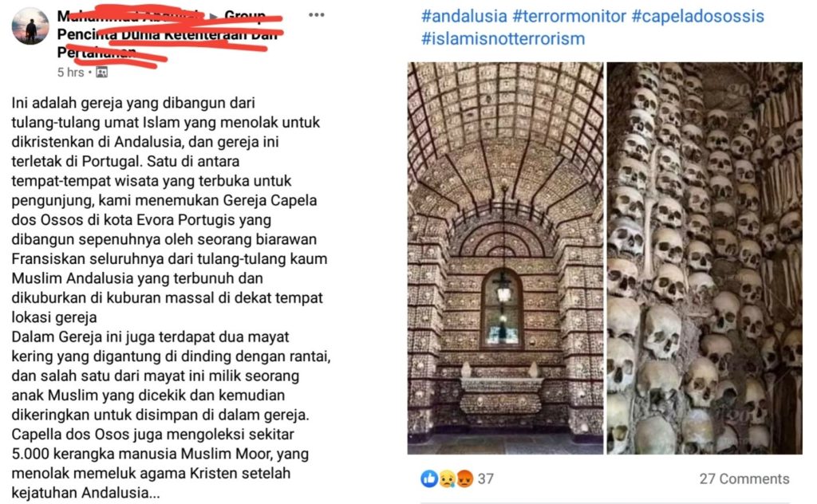
Task: Click the group audience icon beside 5 hrs
Action: click(x=101, y=73)
